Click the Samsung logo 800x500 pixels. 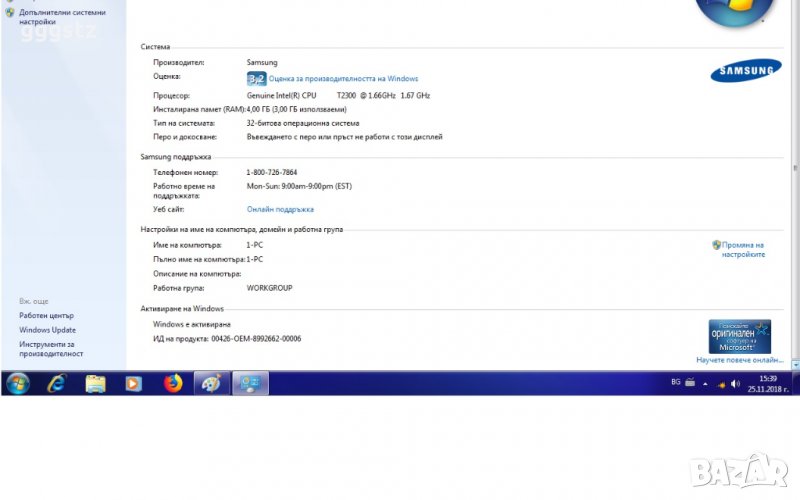(x=745, y=70)
